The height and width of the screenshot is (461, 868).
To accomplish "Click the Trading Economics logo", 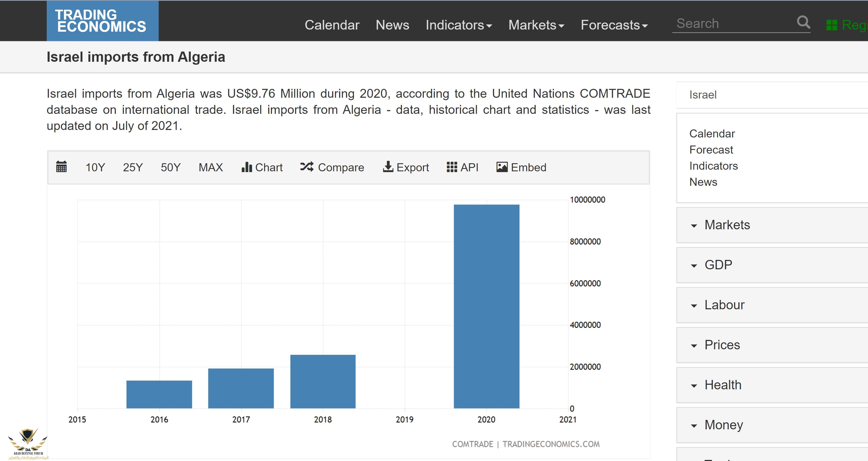I will (x=103, y=21).
